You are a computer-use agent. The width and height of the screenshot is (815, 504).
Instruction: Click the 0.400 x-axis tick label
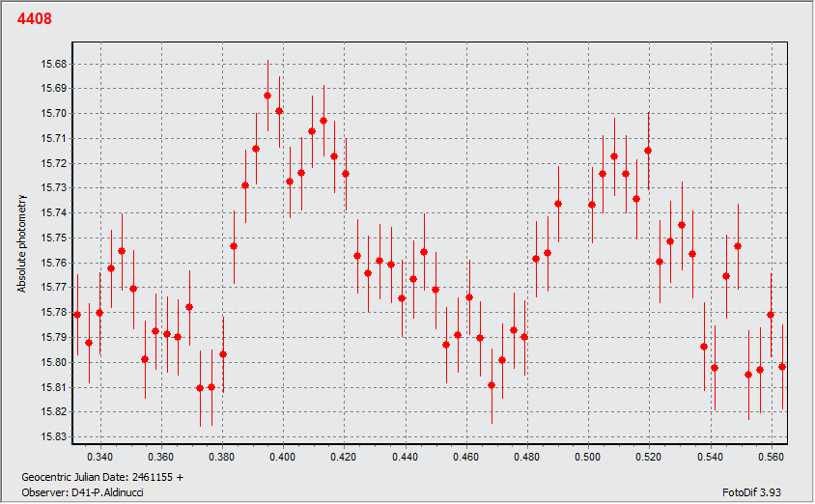tap(283, 457)
